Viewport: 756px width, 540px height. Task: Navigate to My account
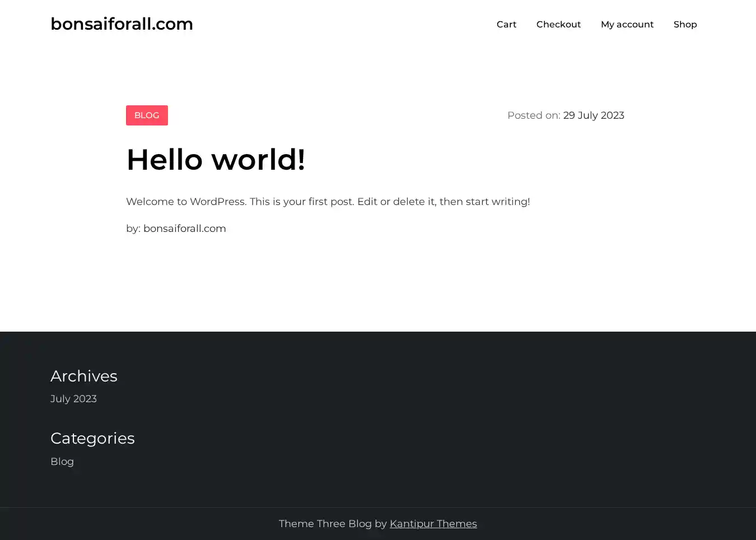pyautogui.click(x=627, y=25)
